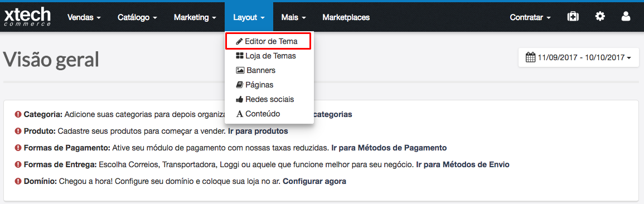The width and height of the screenshot is (644, 204).
Task: Select Loja de Temas from Layout menu
Action: 269,56
